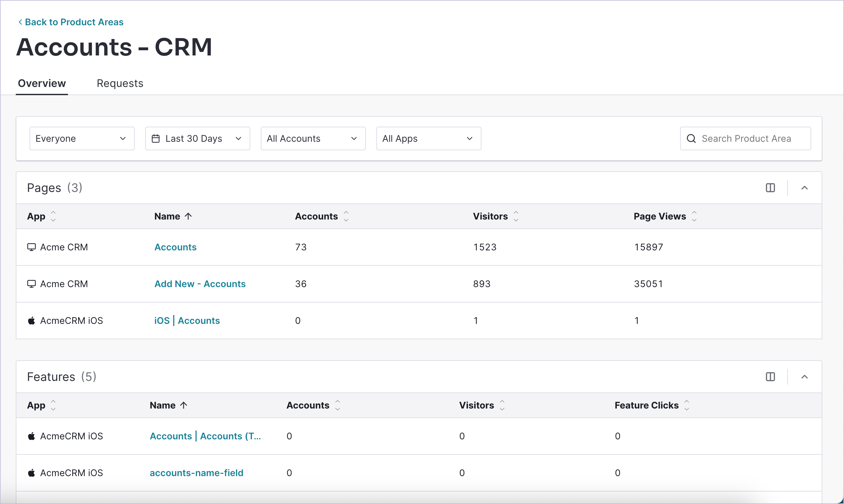
Task: Click visitors value 1523
Action: coord(485,247)
